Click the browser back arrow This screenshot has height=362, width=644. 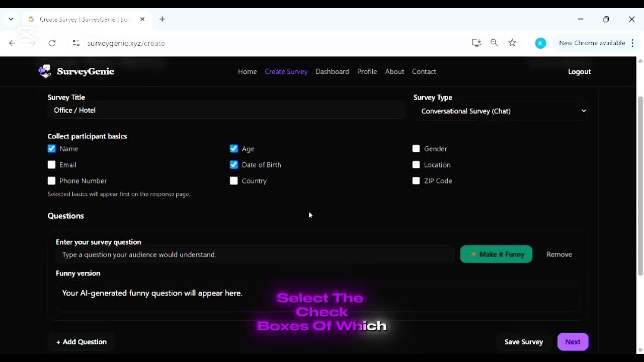pyautogui.click(x=12, y=43)
